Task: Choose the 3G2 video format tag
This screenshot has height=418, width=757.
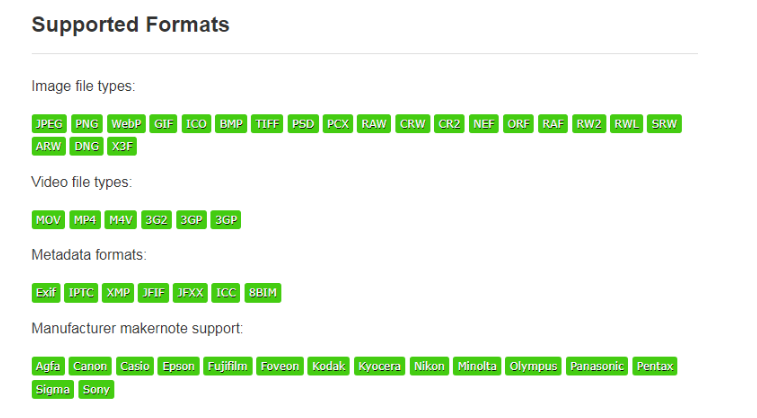Action: 156,220
